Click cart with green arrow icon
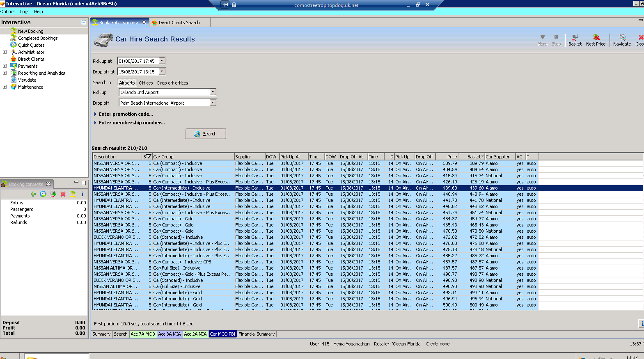This screenshot has width=644, height=359. [x=53, y=194]
